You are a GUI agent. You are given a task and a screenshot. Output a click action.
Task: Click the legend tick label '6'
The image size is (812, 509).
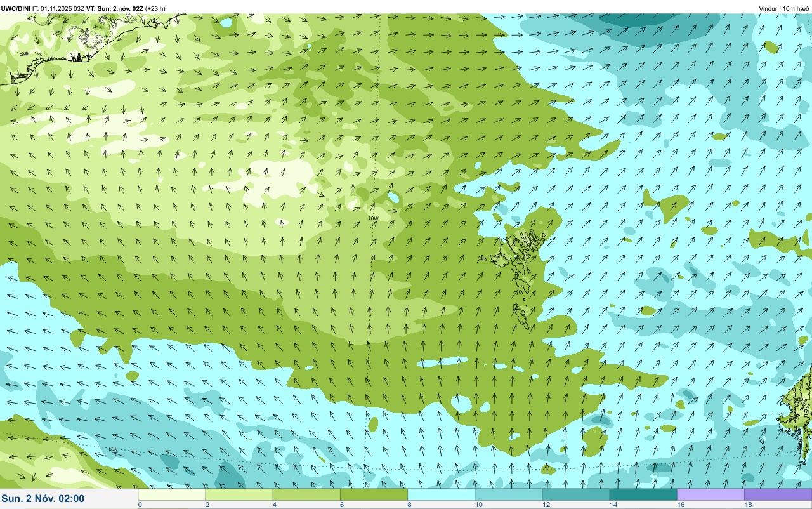(x=342, y=505)
